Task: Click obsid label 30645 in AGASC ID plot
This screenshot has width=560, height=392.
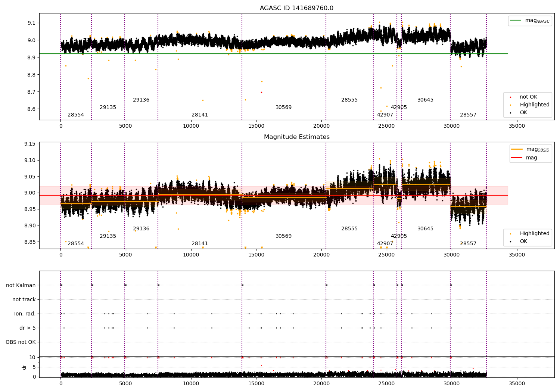Action: [x=426, y=100]
